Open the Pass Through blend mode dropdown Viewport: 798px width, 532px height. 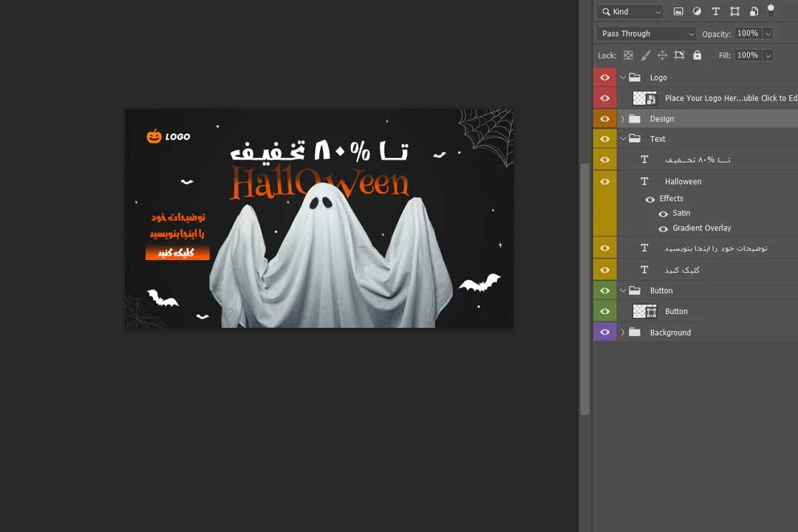click(x=646, y=34)
